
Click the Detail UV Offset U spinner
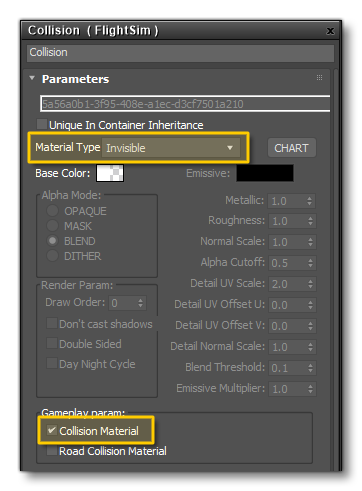click(310, 305)
